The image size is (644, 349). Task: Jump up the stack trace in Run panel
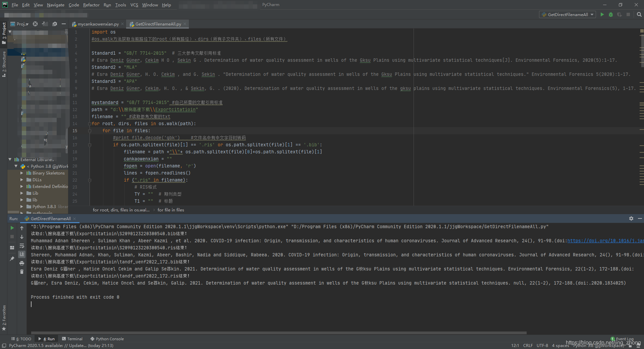coord(22,228)
